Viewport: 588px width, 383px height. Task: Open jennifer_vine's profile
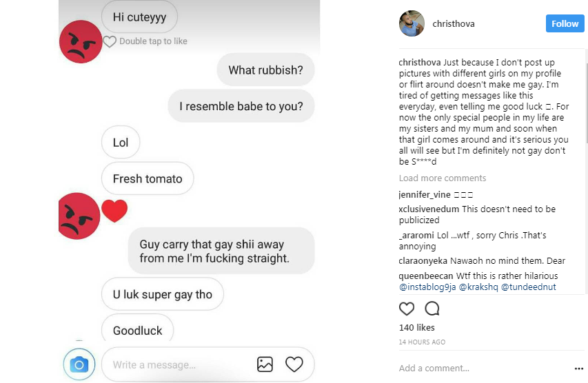pos(425,195)
